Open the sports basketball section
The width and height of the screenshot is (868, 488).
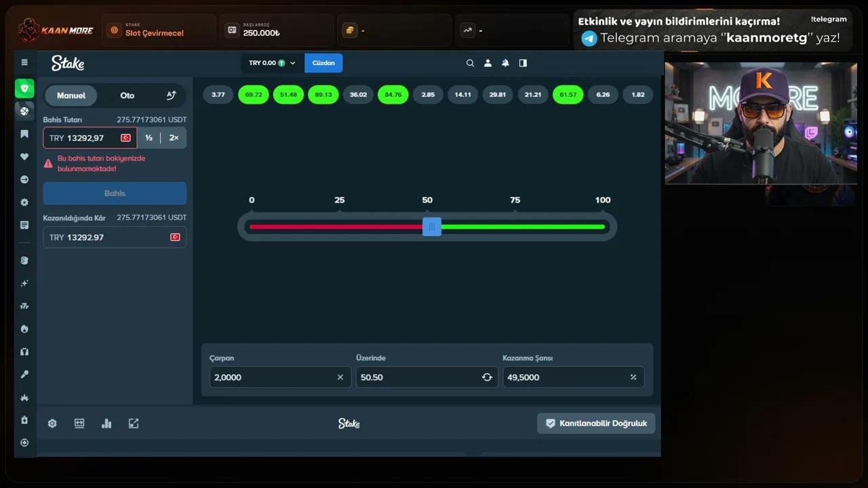(x=24, y=111)
